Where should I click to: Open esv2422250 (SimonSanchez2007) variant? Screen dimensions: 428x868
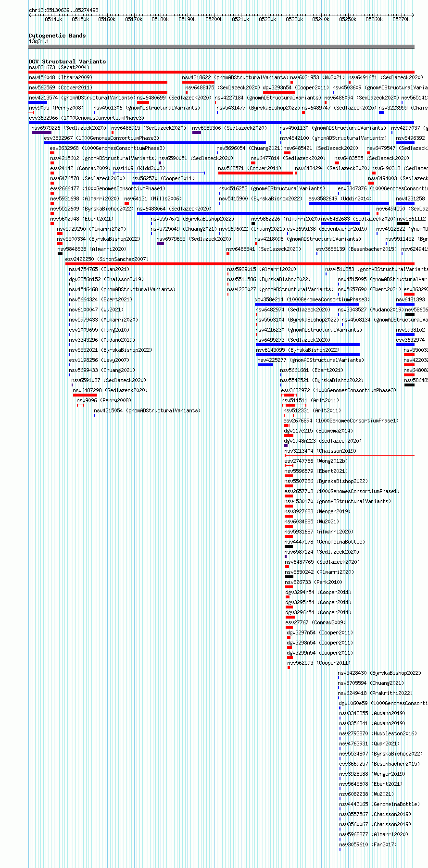(107, 259)
